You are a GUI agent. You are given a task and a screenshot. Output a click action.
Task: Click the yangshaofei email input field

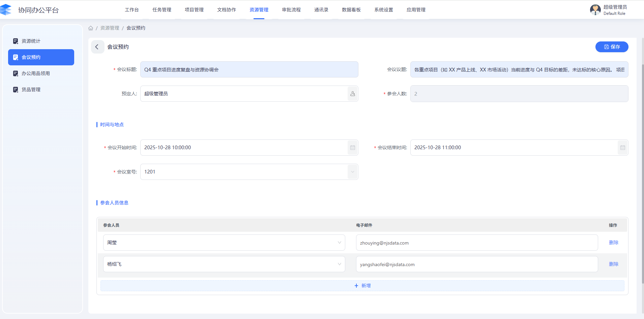pyautogui.click(x=476, y=264)
